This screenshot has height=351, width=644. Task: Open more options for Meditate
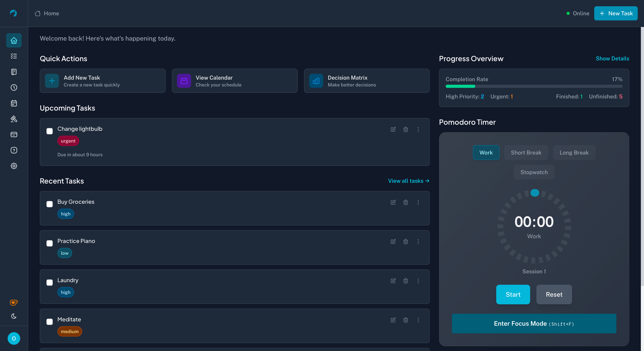point(418,320)
